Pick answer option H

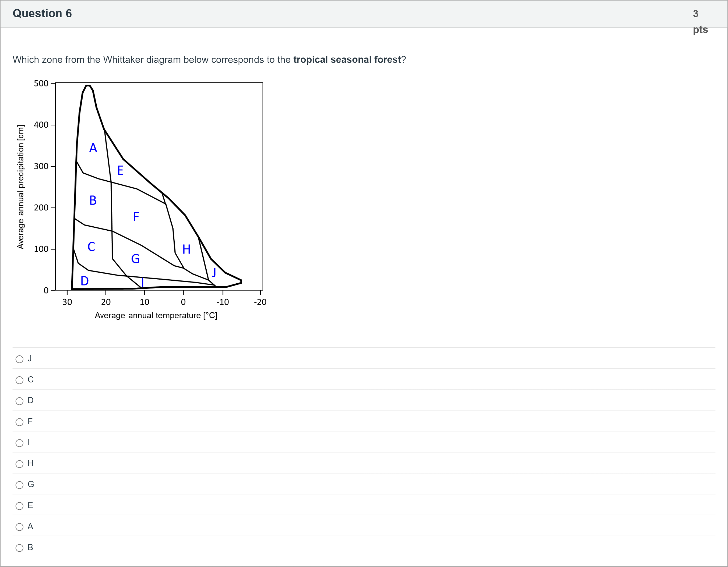20,464
